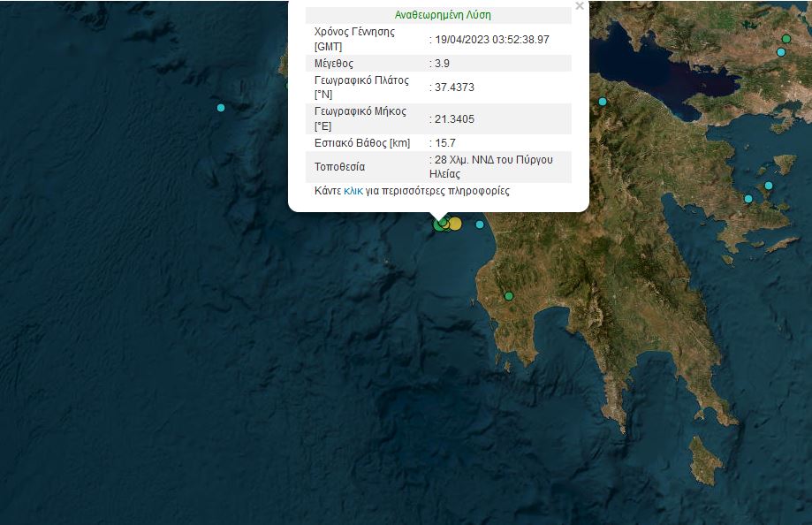Select the green marker beneath the popup pointer
The width and height of the screenshot is (812, 525).
(440, 224)
